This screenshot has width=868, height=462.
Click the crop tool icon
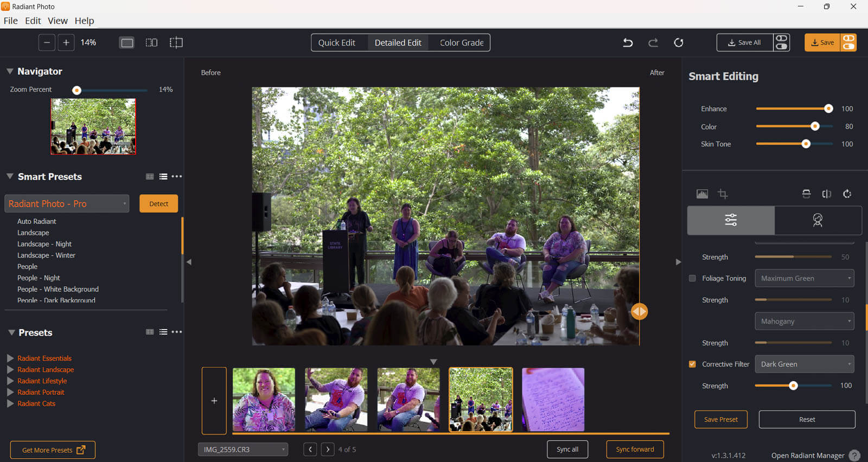pos(723,194)
